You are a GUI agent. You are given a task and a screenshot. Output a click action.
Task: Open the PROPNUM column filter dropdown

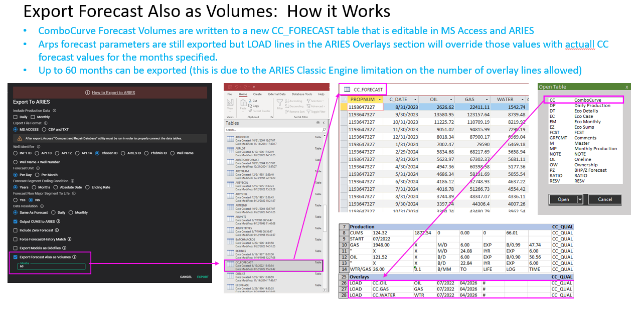pyautogui.click(x=379, y=99)
